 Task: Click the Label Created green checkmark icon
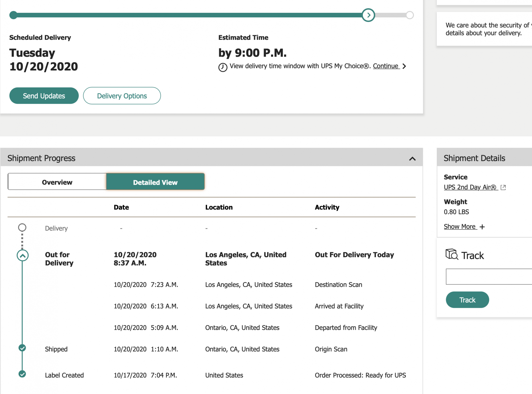(x=22, y=374)
